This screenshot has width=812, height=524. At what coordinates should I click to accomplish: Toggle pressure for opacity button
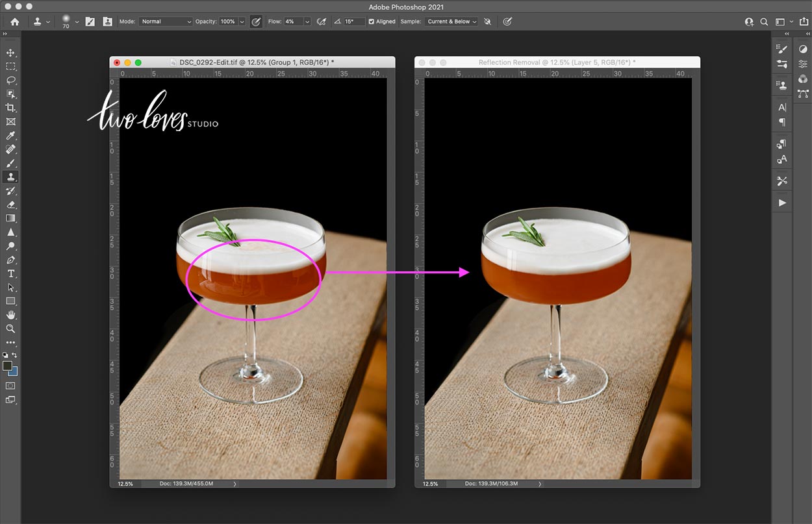tap(256, 21)
